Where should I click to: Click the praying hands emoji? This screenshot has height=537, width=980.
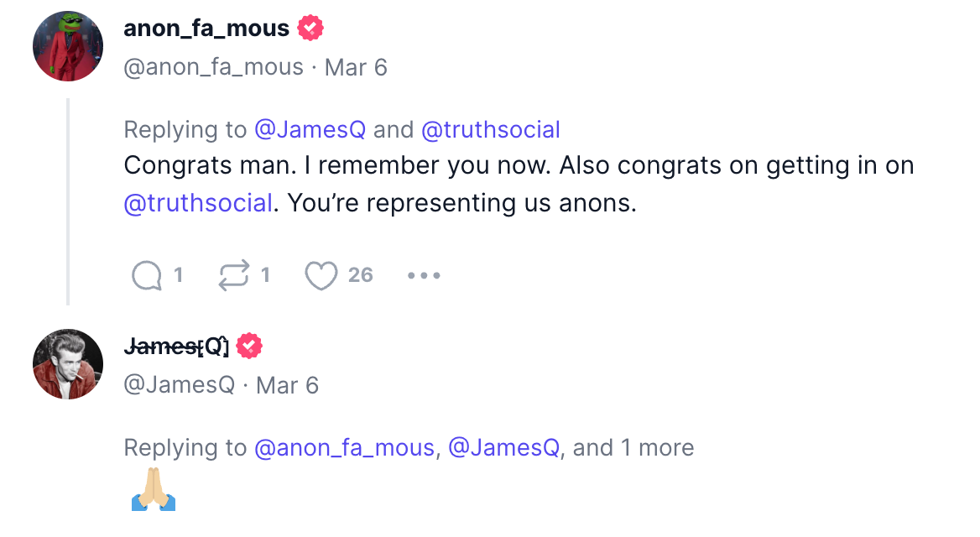click(154, 490)
